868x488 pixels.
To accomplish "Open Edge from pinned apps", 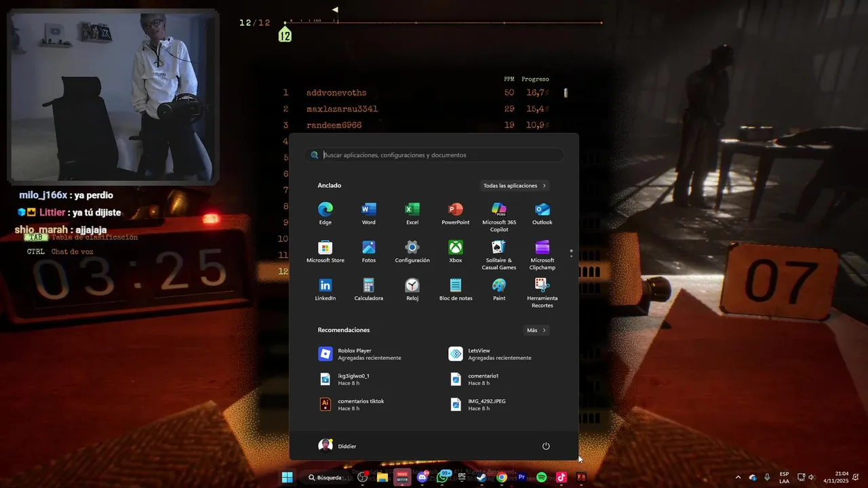I will 325,213.
